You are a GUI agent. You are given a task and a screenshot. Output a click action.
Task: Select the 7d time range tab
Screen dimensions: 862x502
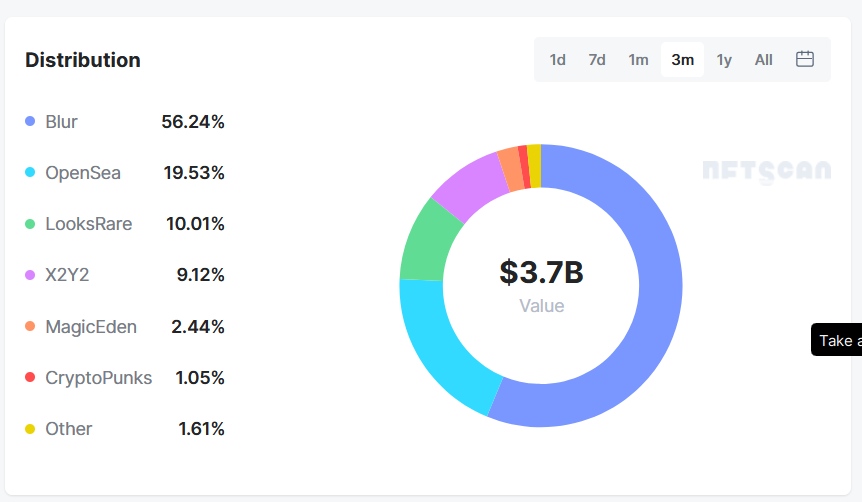[597, 59]
